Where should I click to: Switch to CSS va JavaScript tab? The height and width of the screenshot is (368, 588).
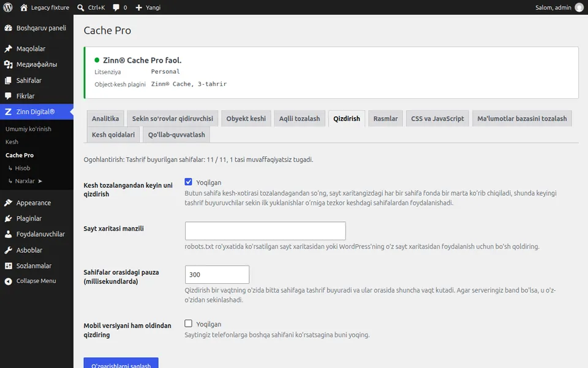437,118
